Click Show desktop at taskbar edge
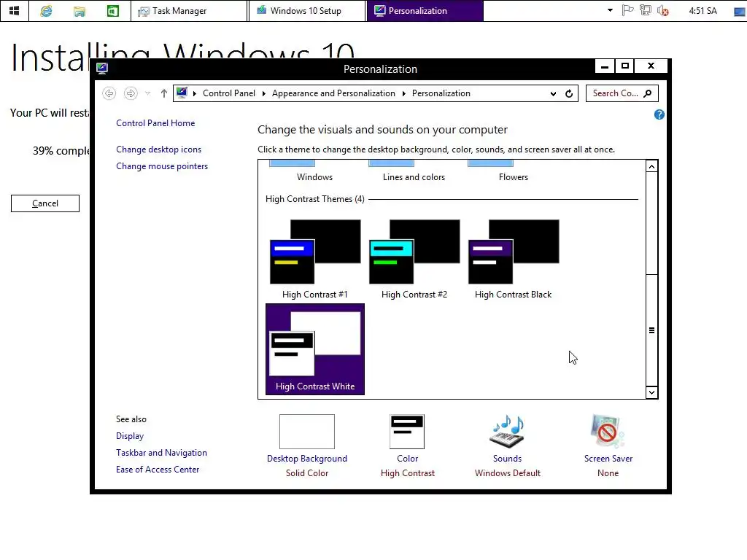Screen dimensions: 747x560 [x=741, y=10]
